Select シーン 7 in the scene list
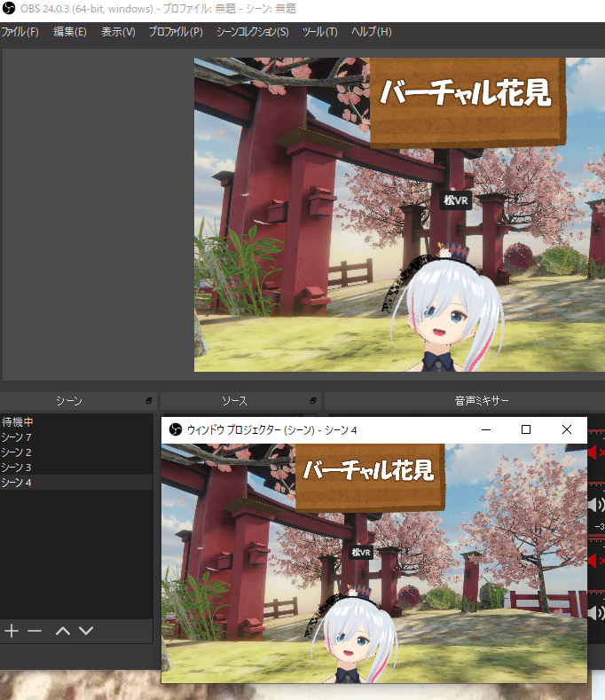The image size is (605, 700). (76, 437)
